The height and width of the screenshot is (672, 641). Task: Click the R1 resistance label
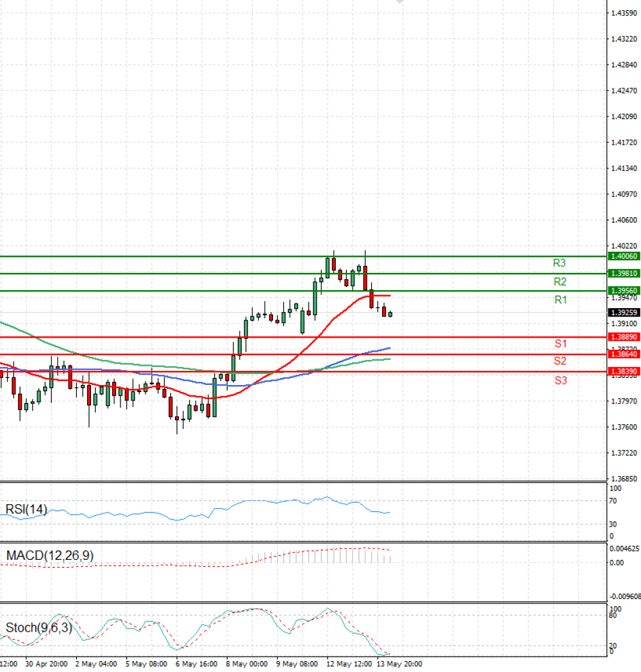560,300
